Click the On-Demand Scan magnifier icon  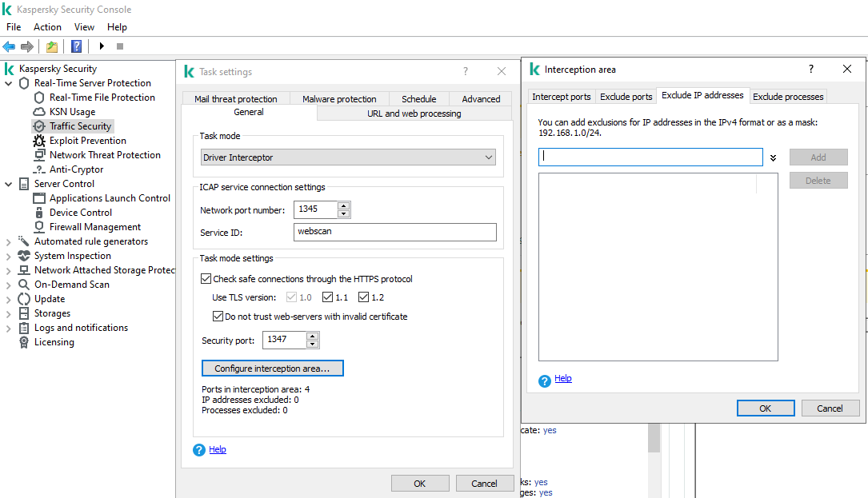coord(24,285)
